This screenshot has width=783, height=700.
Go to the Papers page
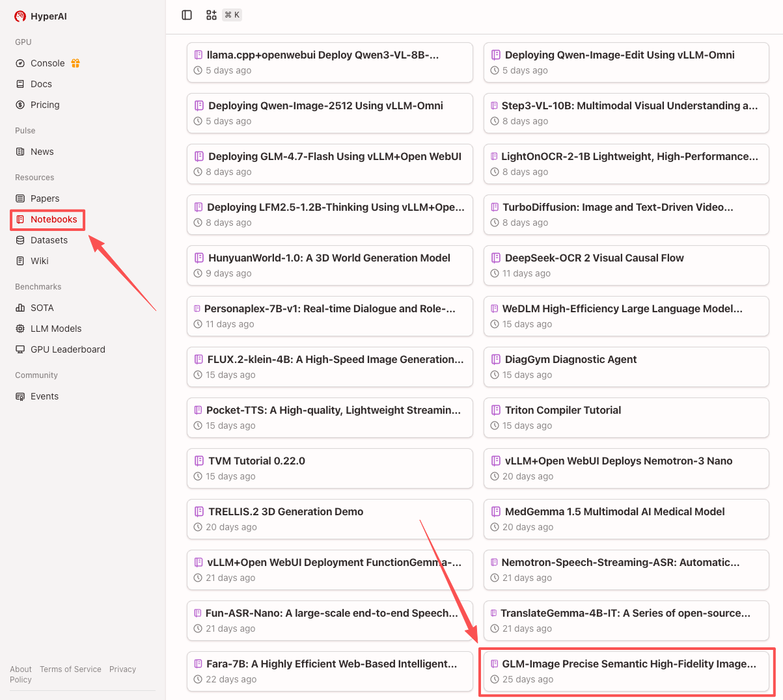(44, 198)
